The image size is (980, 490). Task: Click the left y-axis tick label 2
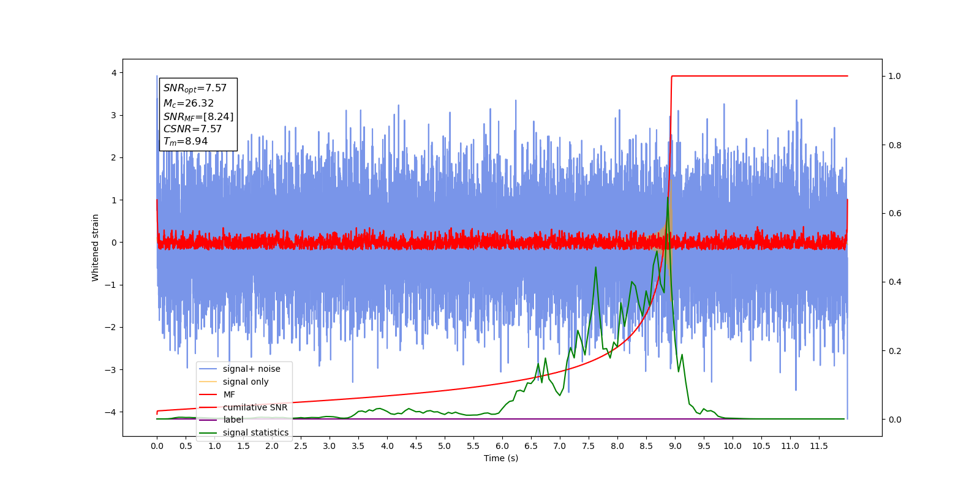point(114,157)
